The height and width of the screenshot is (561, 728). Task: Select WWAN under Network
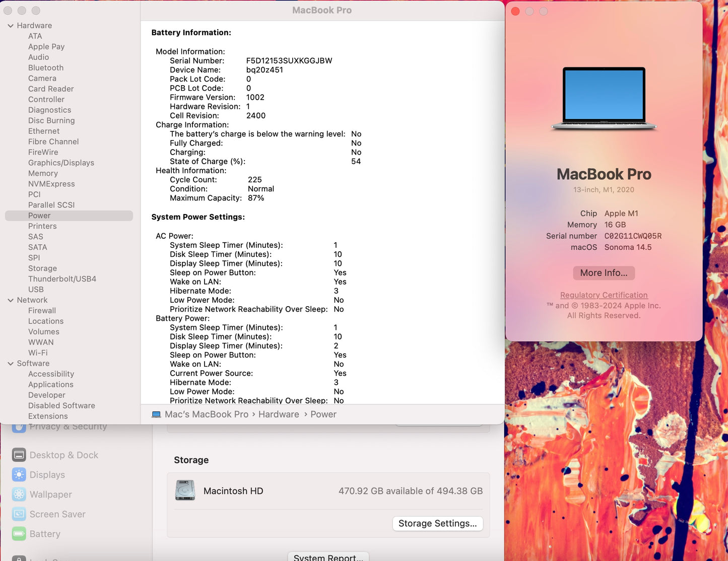coord(41,343)
